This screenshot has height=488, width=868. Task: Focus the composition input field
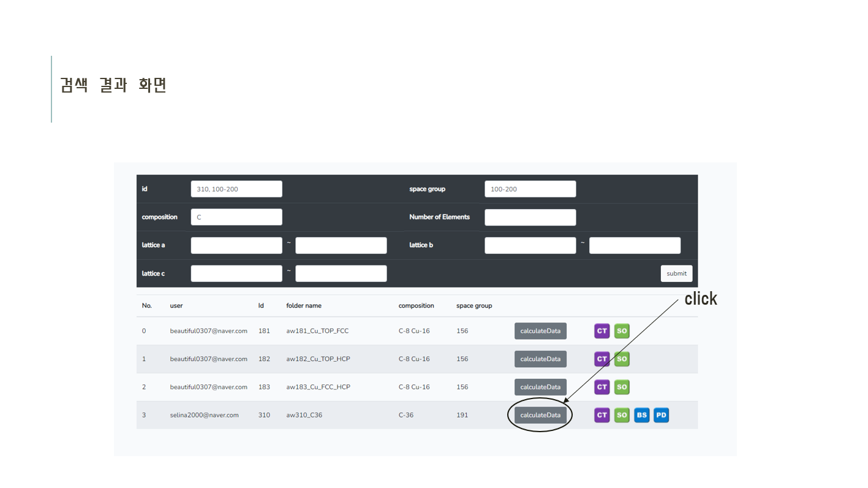click(236, 217)
